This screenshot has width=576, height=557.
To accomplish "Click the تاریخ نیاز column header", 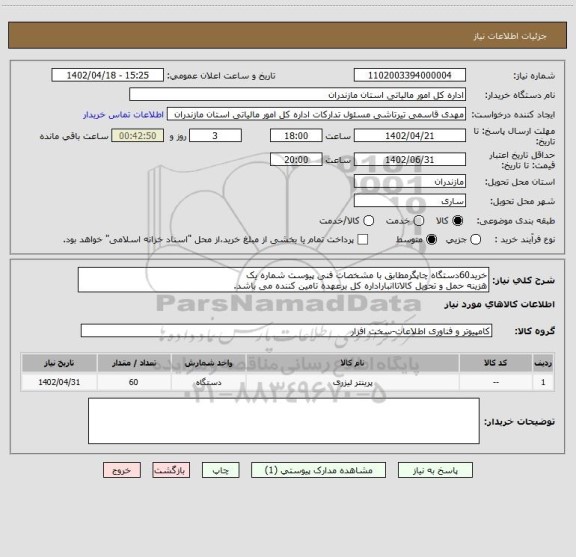I will pyautogui.click(x=59, y=363).
